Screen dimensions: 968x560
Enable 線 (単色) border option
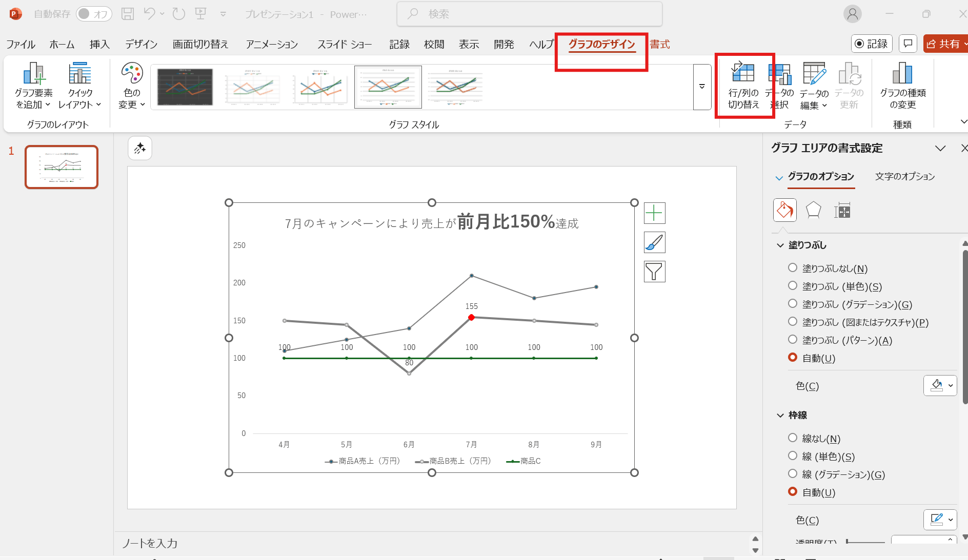click(792, 455)
